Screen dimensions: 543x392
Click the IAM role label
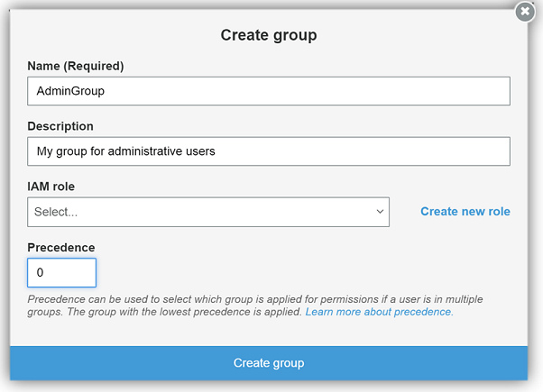tap(51, 187)
